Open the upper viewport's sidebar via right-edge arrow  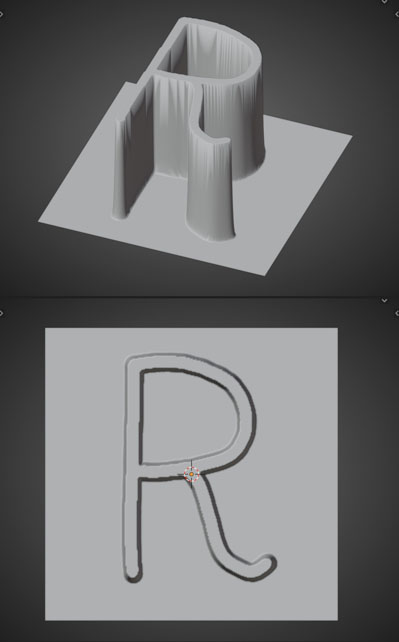click(397, 14)
